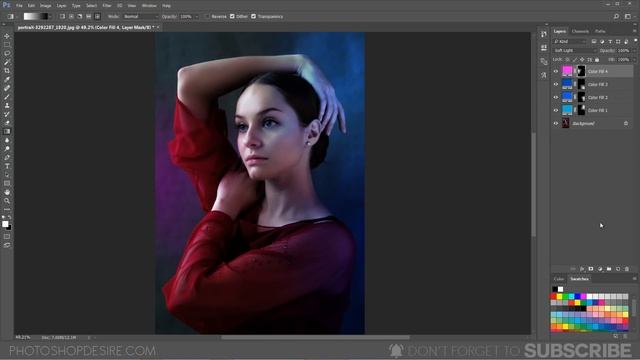This screenshot has height=360, width=640.
Task: Click Color Fill 4 magenta thumbnail
Action: (567, 71)
